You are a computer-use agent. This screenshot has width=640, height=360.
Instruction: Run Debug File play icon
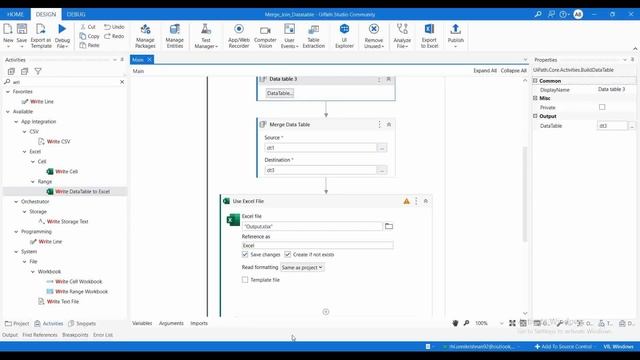pos(62,29)
